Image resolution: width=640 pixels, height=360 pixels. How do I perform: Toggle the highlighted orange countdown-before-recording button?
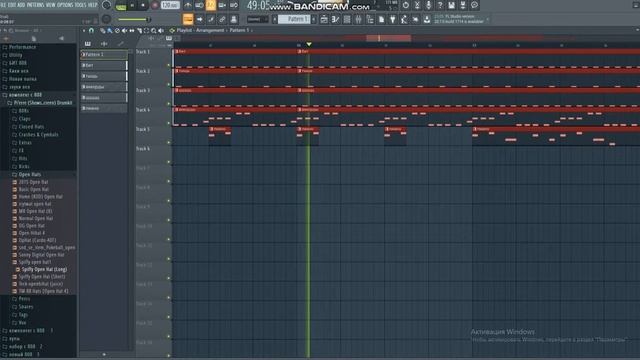[211, 5]
